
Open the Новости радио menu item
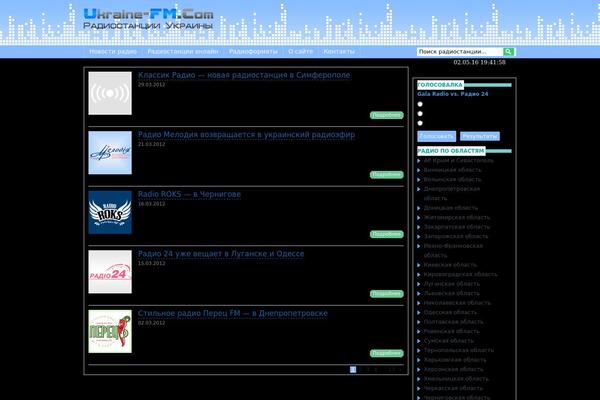(113, 51)
